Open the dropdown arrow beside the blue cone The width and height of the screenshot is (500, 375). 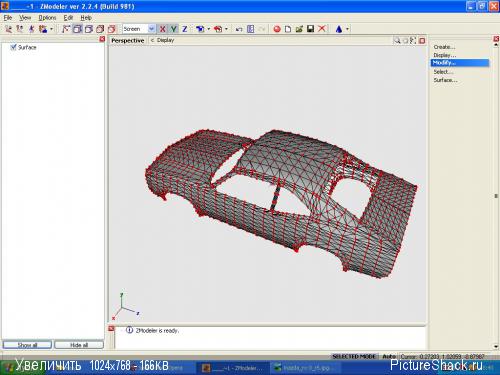tap(347, 29)
